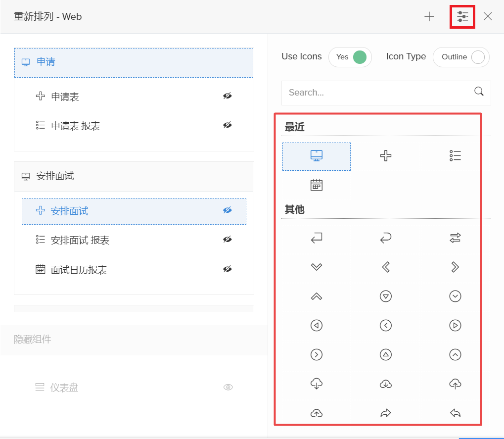Select the calendar icon under 最近
504x439 pixels.
317,185
